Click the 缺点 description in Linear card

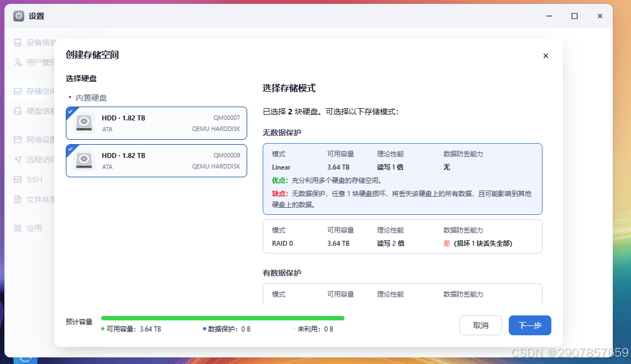tap(401, 199)
